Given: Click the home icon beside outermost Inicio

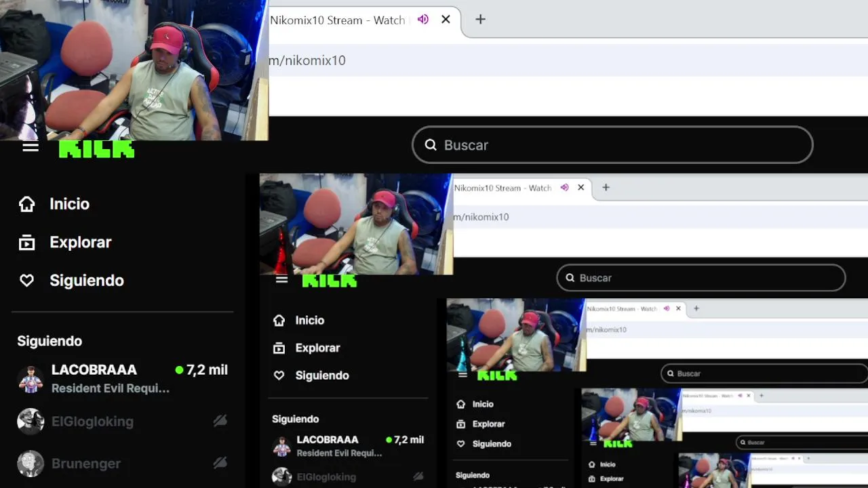Looking at the screenshot, I should [x=26, y=204].
